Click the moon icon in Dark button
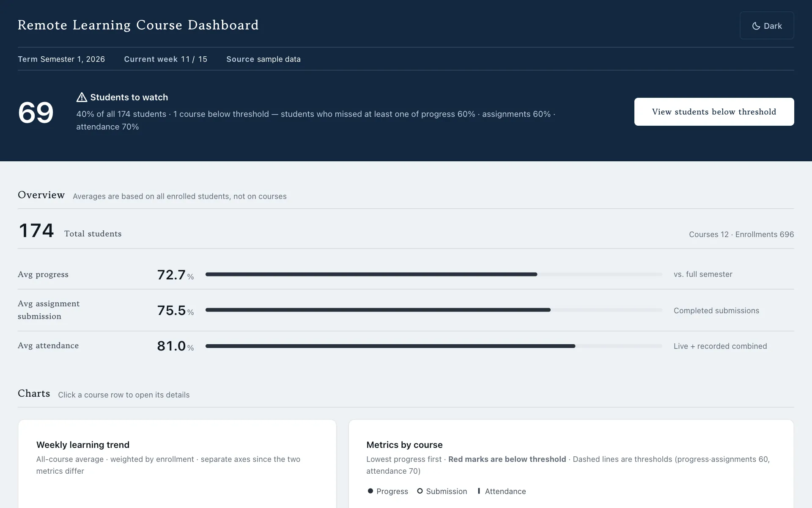 click(x=756, y=26)
